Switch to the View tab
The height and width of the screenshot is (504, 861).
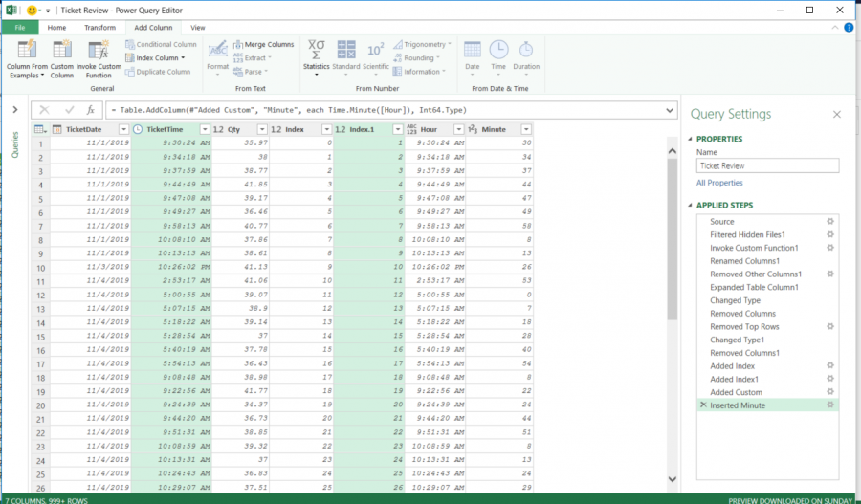pos(198,28)
